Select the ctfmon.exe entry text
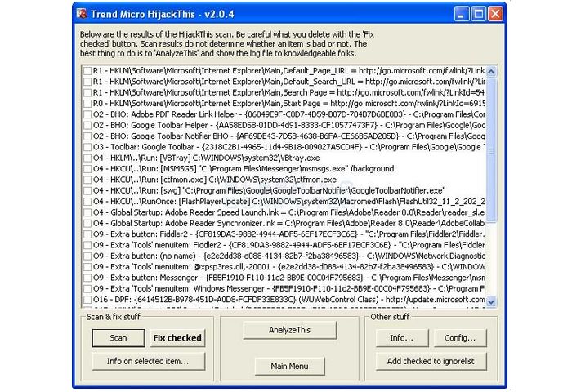Image resolution: width=572 pixels, height=392 pixels. pyautogui.click(x=214, y=180)
